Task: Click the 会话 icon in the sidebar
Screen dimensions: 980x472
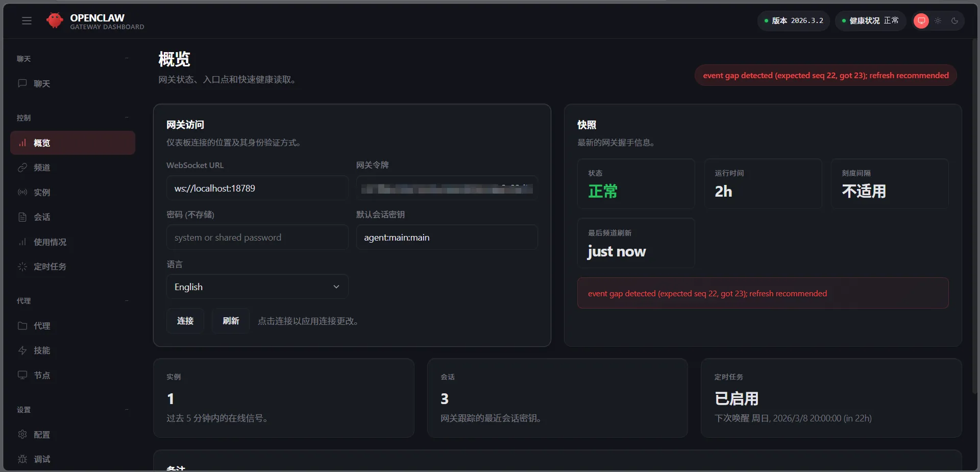Action: (22, 217)
